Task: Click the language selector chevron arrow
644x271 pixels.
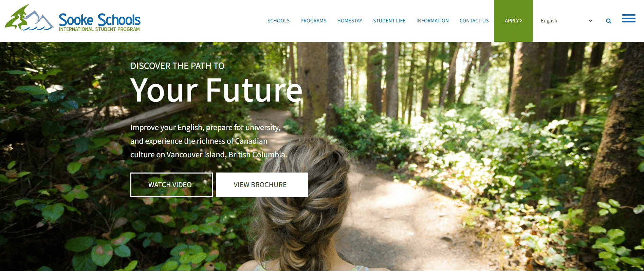Action: click(590, 21)
